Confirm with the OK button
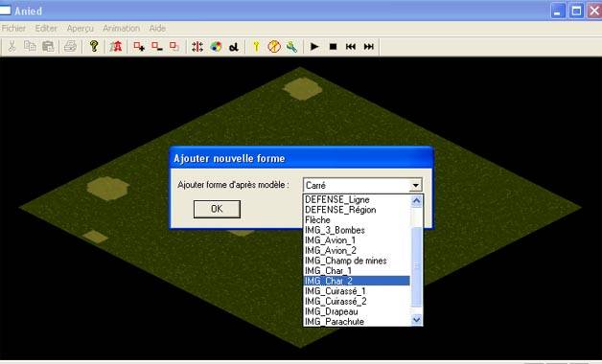This screenshot has height=364, width=602. [x=217, y=209]
